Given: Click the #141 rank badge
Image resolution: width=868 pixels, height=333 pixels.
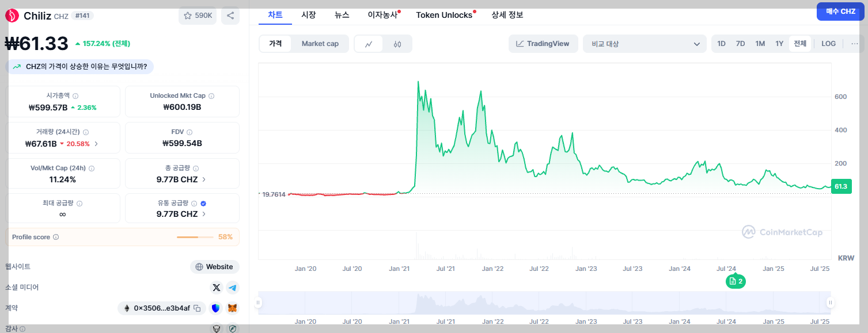Looking at the screenshot, I should tap(82, 16).
